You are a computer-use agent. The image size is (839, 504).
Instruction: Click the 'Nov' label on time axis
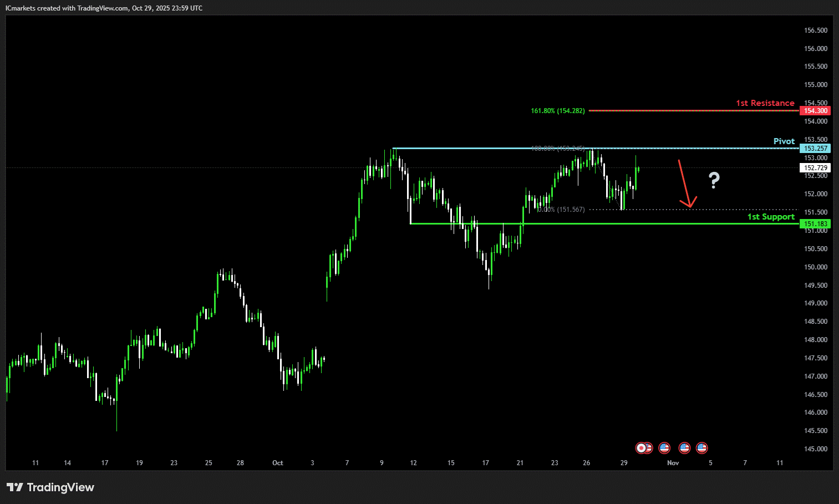tap(673, 463)
